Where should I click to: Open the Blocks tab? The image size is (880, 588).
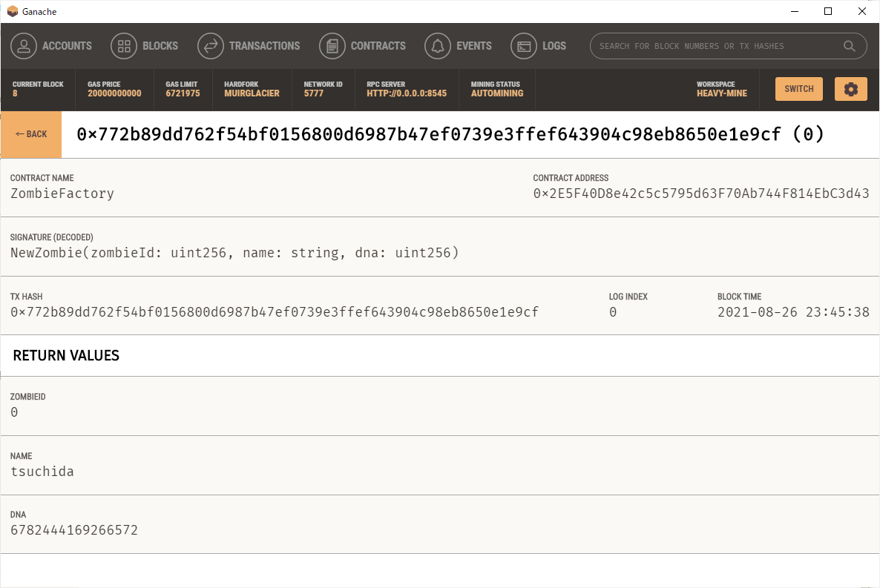(x=144, y=46)
